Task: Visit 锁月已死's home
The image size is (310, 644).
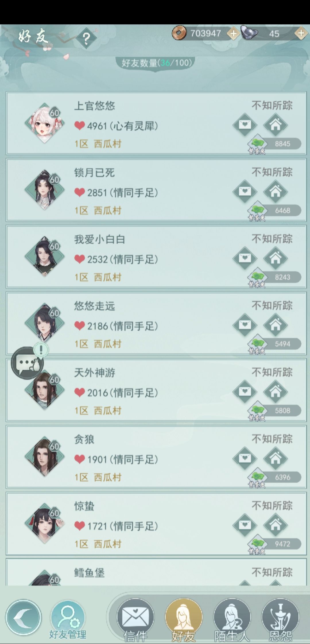Action: [x=275, y=191]
